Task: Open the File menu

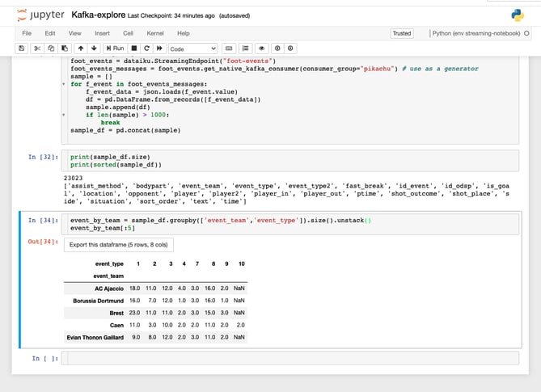Action: (27, 33)
